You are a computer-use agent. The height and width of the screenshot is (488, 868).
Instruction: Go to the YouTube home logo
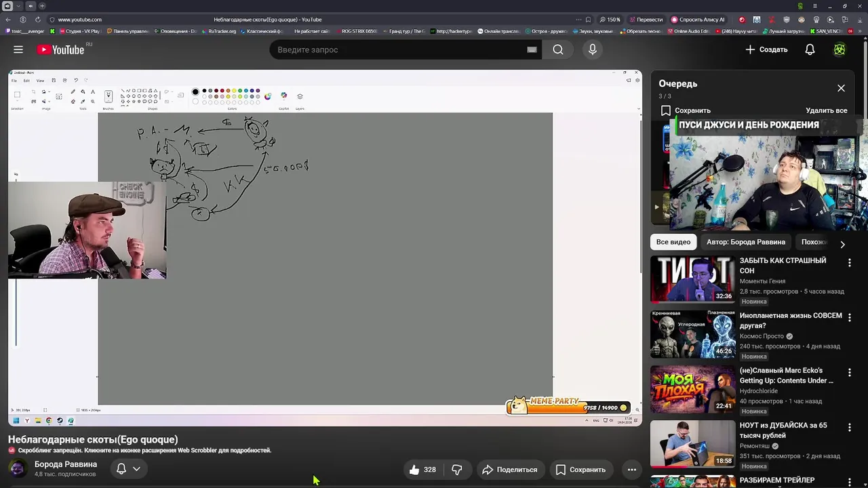(x=61, y=49)
